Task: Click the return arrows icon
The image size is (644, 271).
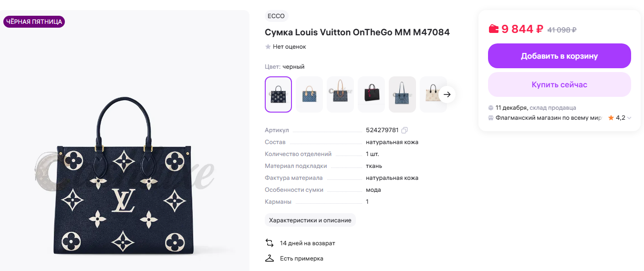Action: [270, 243]
